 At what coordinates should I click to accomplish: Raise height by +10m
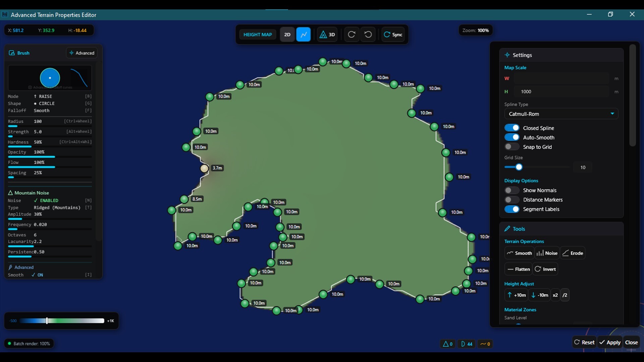(517, 295)
